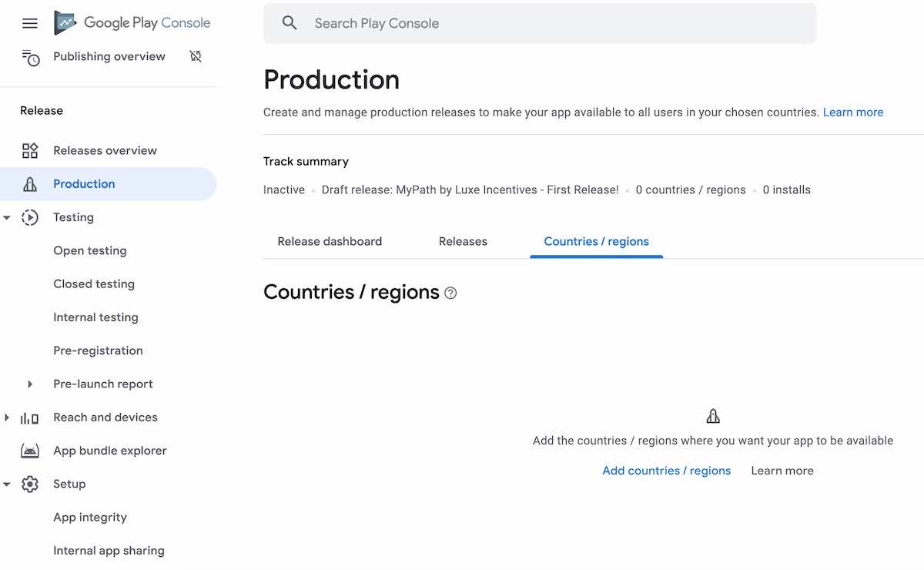Collapse the Setup section arrow
The image size is (924, 570).
(x=7, y=484)
